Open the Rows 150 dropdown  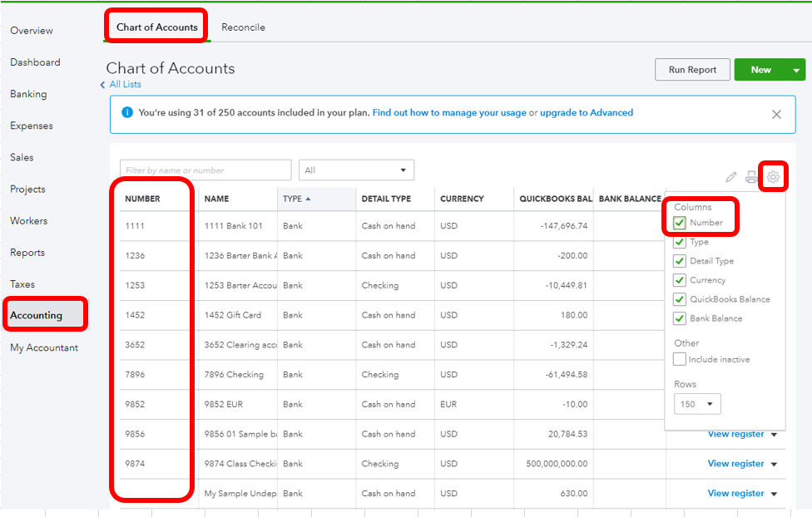tap(697, 404)
